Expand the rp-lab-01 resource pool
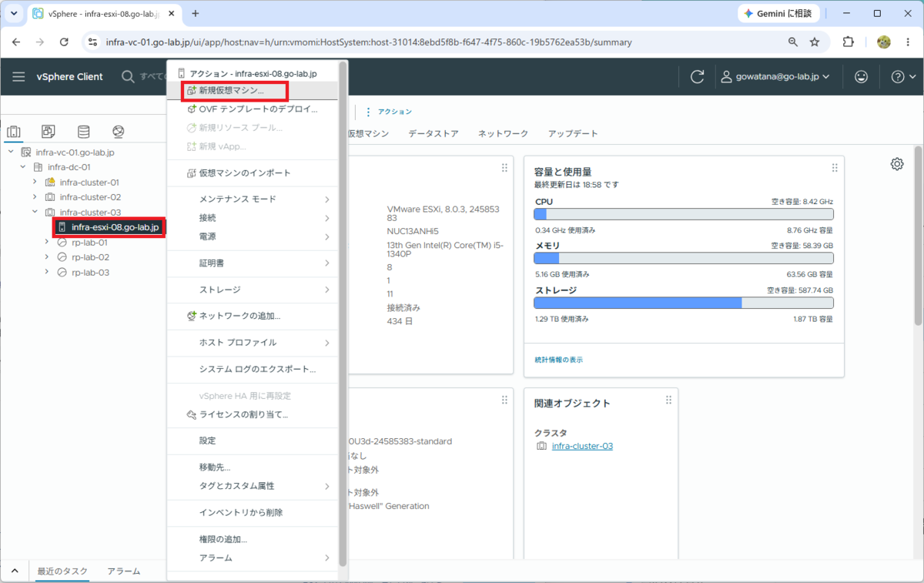 coord(47,242)
